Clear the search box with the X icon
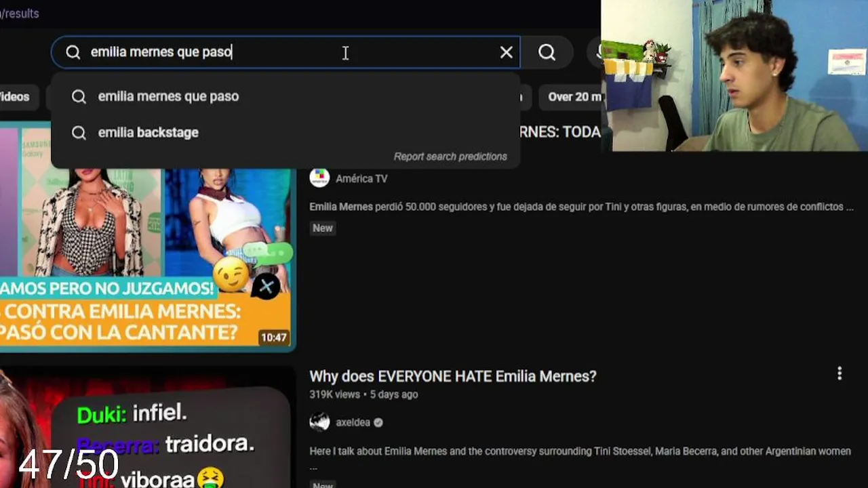This screenshot has height=488, width=868. pyautogui.click(x=506, y=52)
